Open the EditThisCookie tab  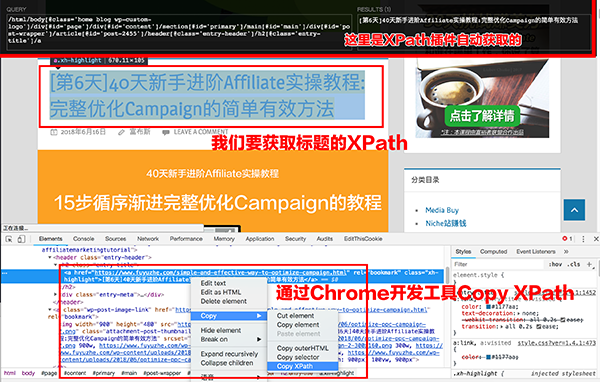click(x=363, y=239)
